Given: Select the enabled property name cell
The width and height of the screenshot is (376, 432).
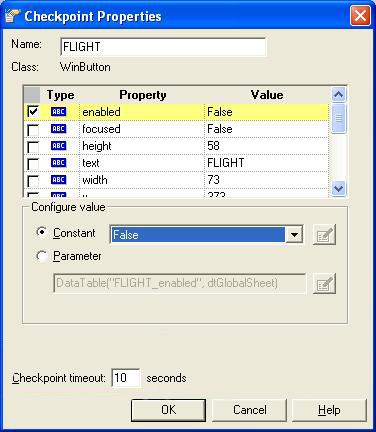Looking at the screenshot, I should (142, 112).
